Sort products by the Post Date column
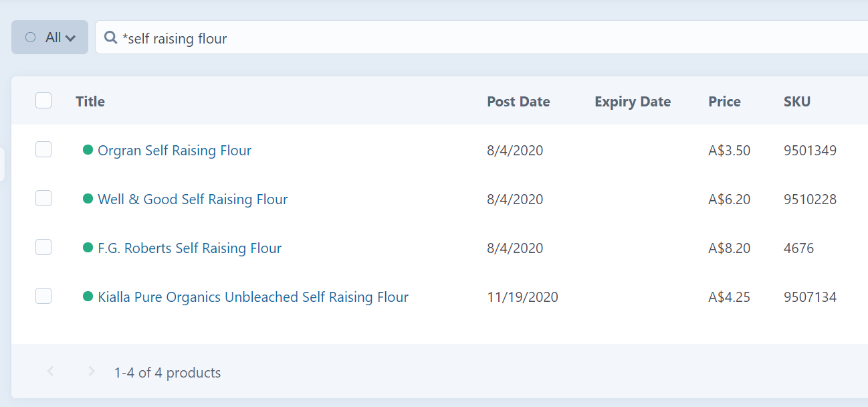868x407 pixels. 518,101
